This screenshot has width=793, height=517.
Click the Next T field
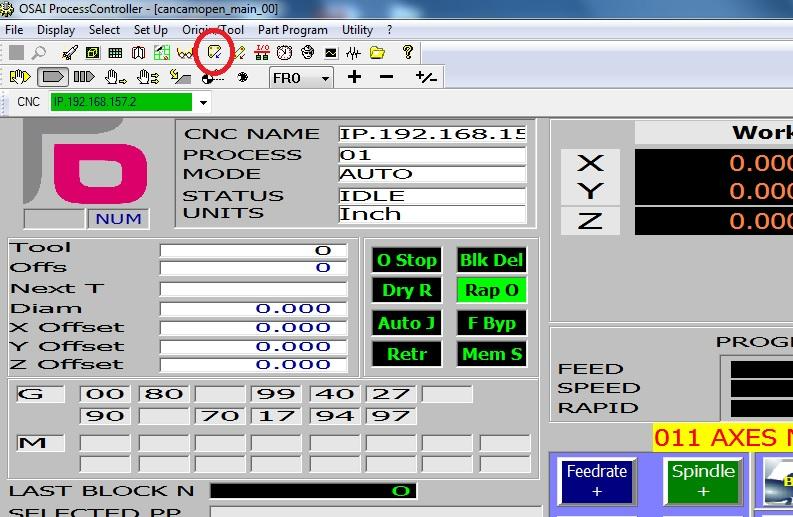coord(253,289)
